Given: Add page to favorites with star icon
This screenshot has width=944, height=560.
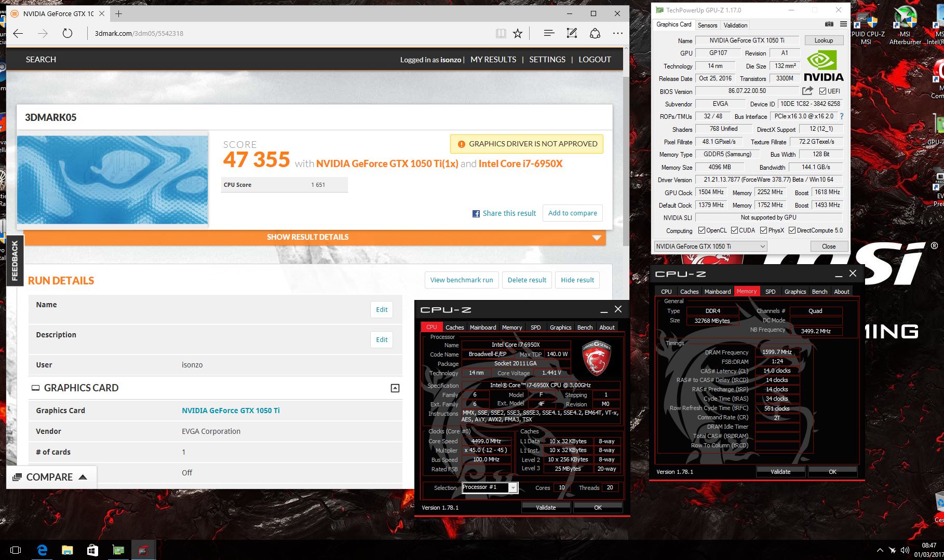Looking at the screenshot, I should 518,33.
